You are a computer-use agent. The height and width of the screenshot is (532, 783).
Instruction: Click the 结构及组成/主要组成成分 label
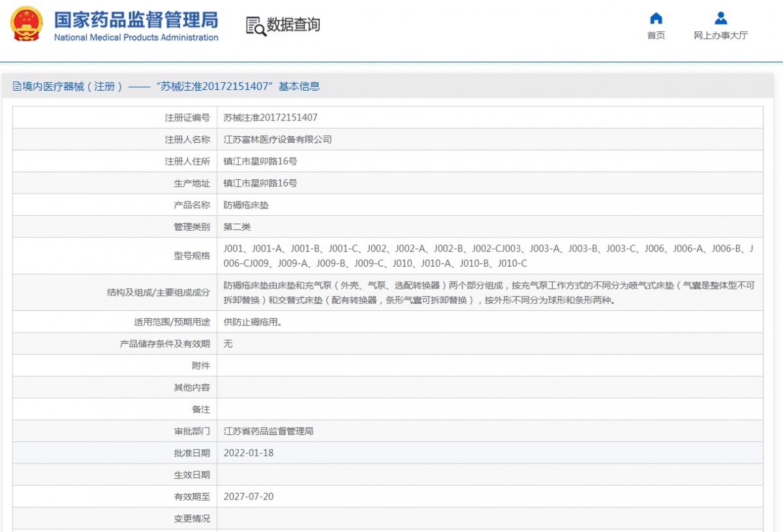(159, 293)
